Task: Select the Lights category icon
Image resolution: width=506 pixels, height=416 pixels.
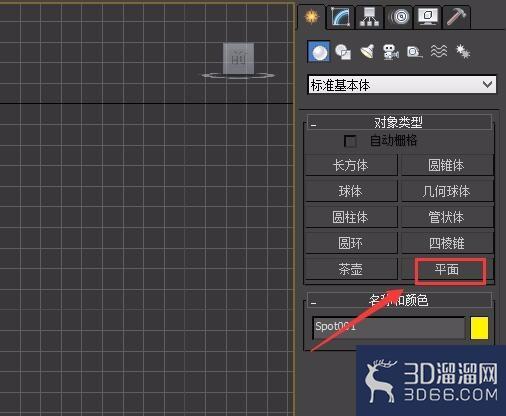Action: (367, 52)
